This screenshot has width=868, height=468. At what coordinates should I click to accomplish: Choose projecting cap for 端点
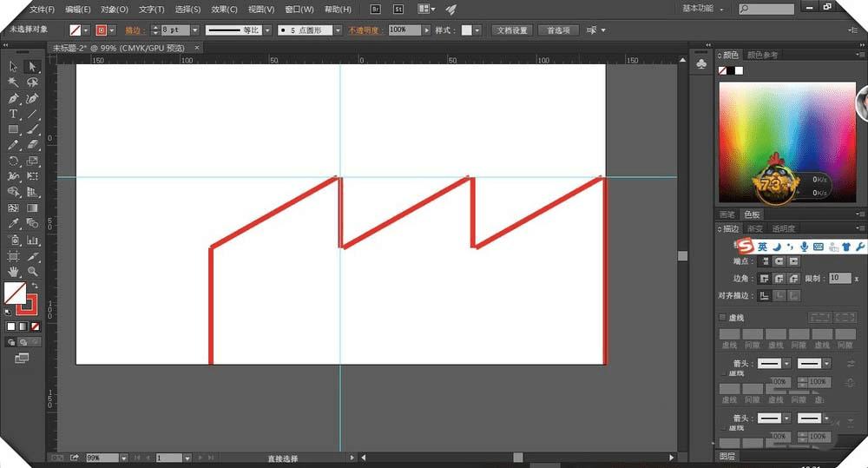coord(794,261)
